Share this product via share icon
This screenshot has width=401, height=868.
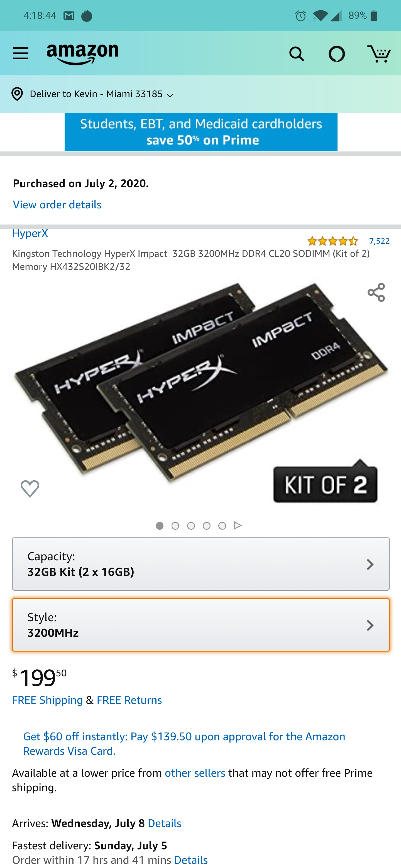[x=376, y=292]
